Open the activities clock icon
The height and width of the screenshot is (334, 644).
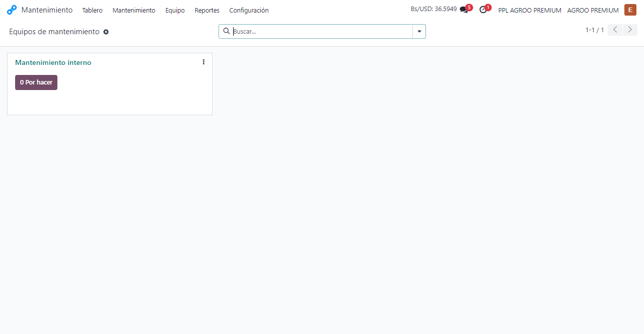point(483,10)
